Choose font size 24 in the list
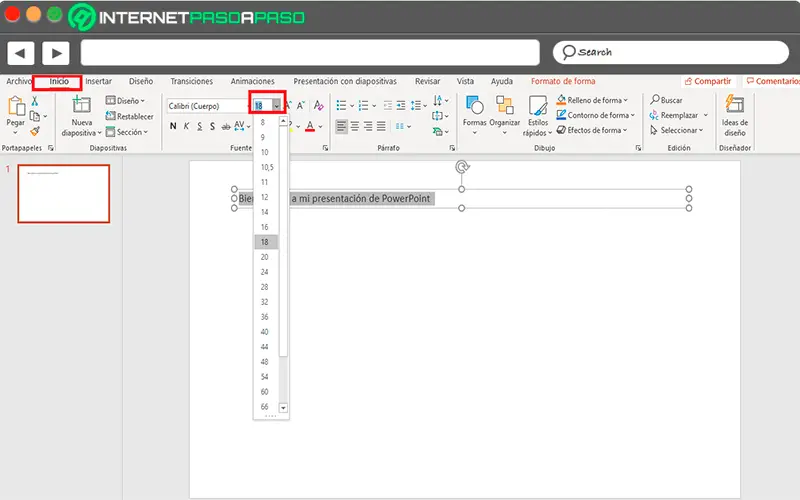 point(265,272)
